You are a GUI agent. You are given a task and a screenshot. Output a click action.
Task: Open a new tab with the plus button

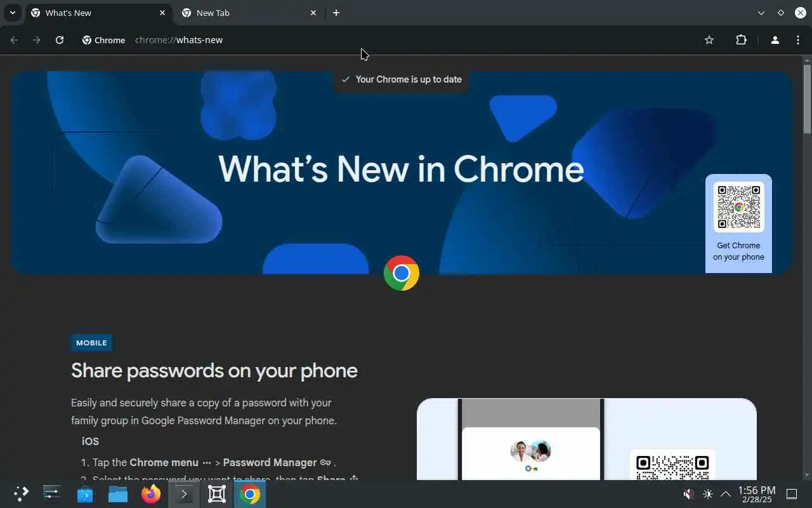(x=336, y=13)
